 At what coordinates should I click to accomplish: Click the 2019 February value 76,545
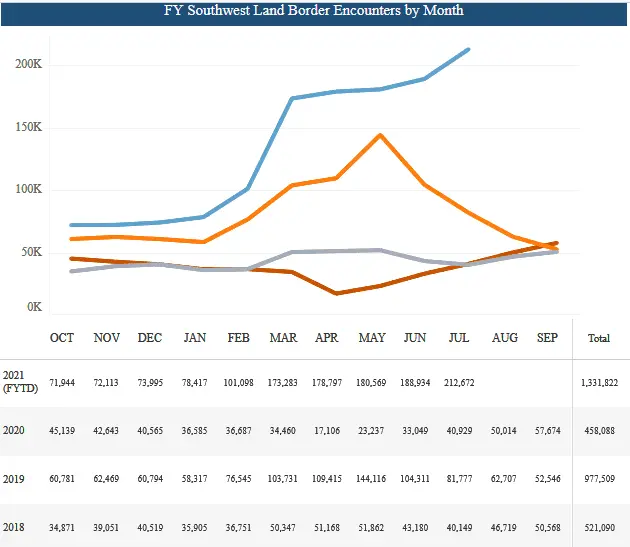point(239,479)
